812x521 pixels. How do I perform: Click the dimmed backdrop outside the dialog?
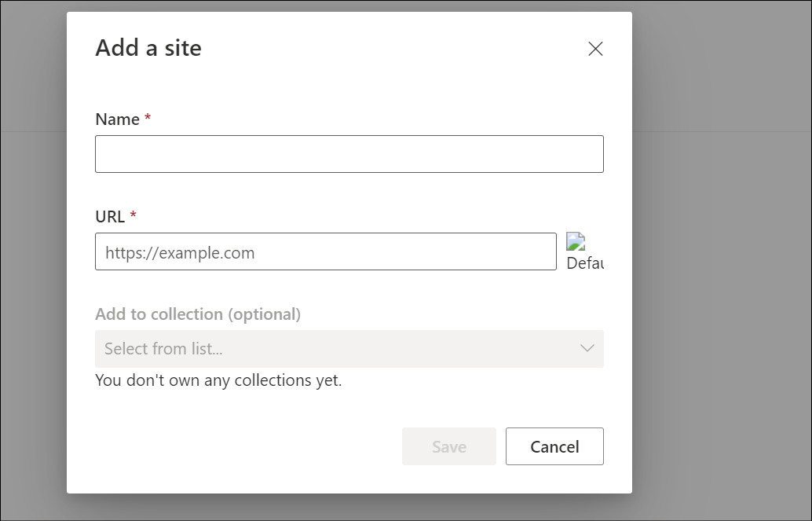[722, 314]
